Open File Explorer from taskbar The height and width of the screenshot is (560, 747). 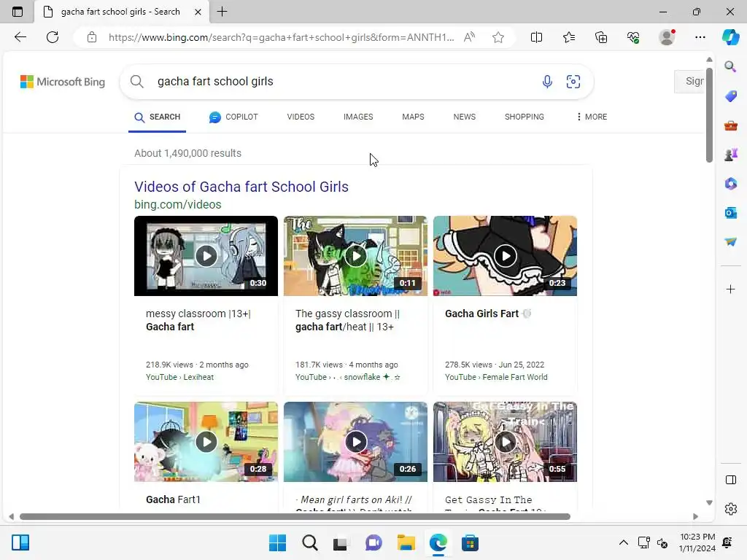coord(406,542)
